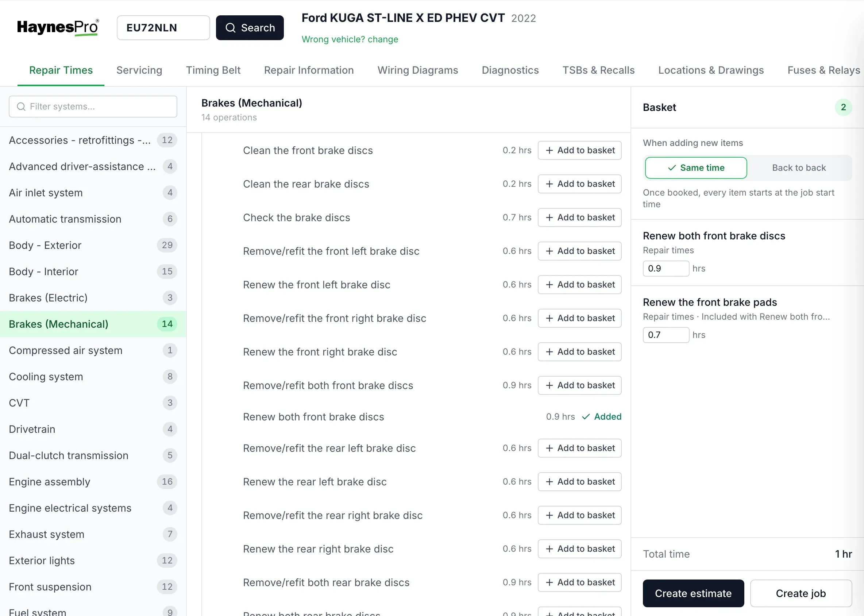Select Cooling system in sidebar
The height and width of the screenshot is (616, 864).
click(93, 377)
